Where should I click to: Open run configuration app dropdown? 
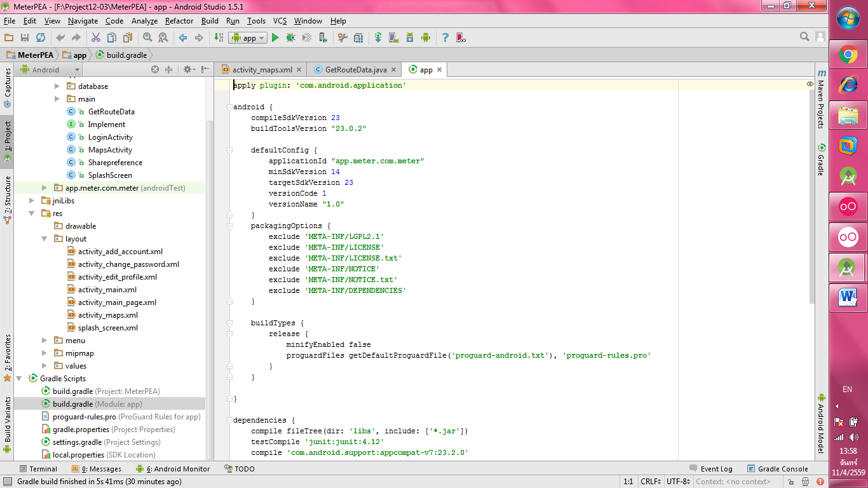click(x=247, y=38)
